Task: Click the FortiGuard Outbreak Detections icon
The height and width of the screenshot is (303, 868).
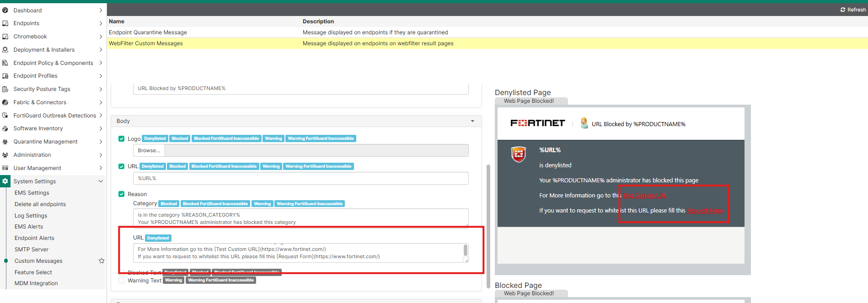Action: coord(5,116)
